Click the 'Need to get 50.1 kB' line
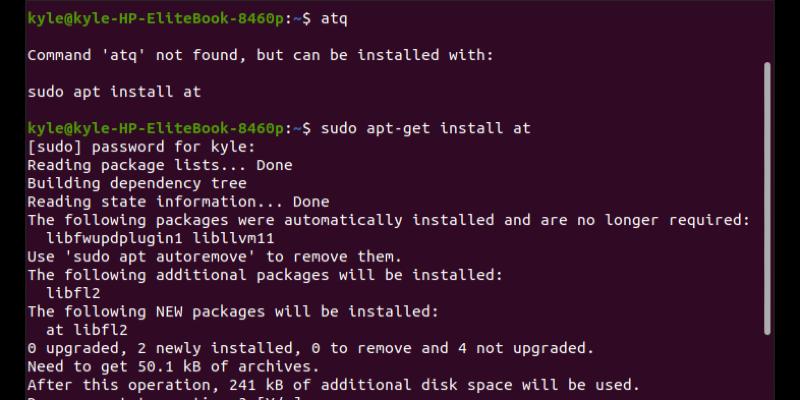Screen dimensions: 800x400 173,367
